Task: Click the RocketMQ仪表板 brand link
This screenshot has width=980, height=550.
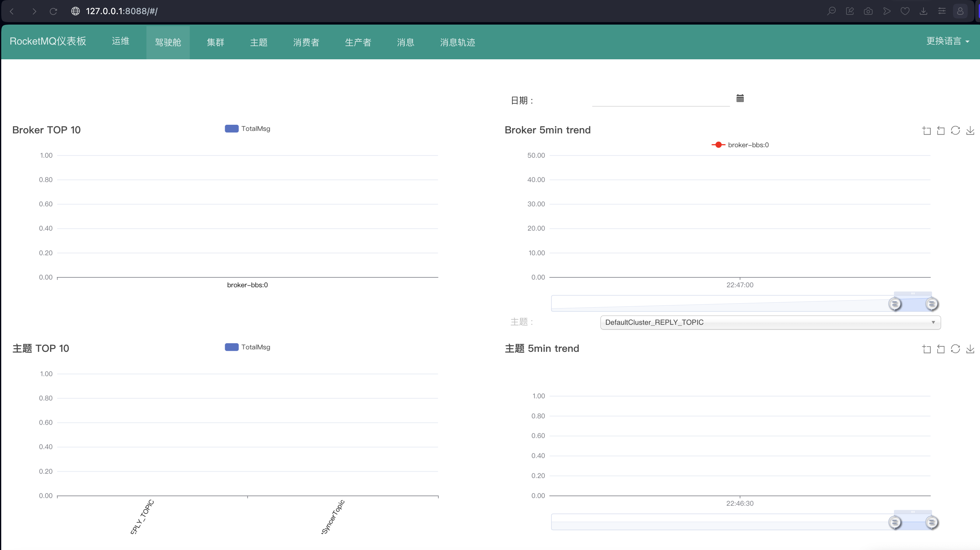Action: [48, 41]
